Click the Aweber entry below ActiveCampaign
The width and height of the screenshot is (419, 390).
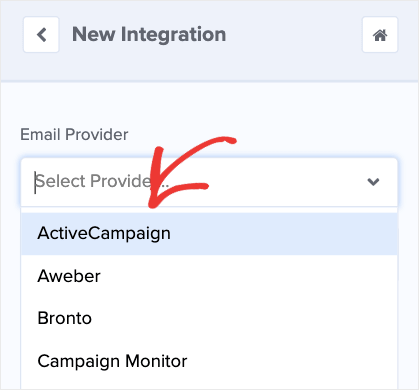click(209, 276)
